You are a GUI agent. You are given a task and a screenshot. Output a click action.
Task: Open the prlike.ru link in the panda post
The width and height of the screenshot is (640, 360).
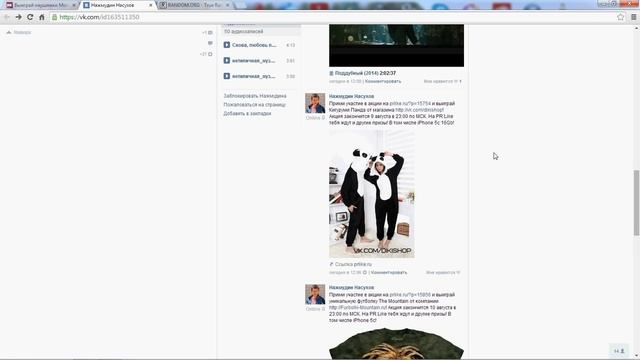(410, 103)
